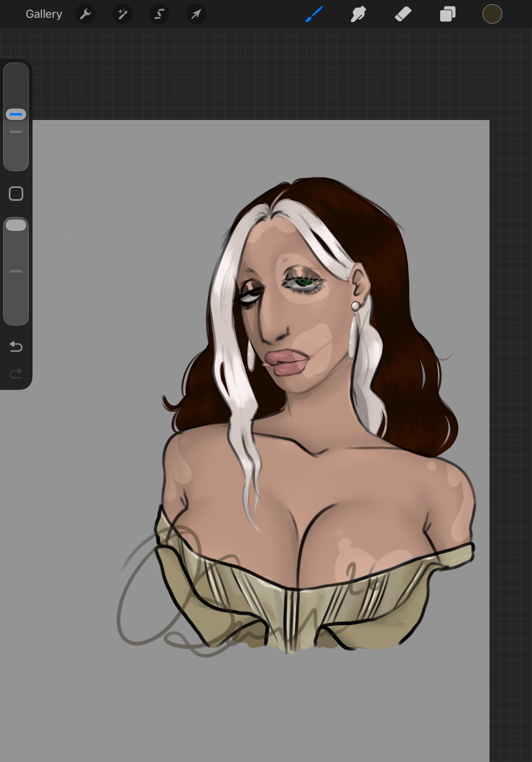532x762 pixels.
Task: Open the Adjustments magic wand menu
Action: pyautogui.click(x=122, y=14)
